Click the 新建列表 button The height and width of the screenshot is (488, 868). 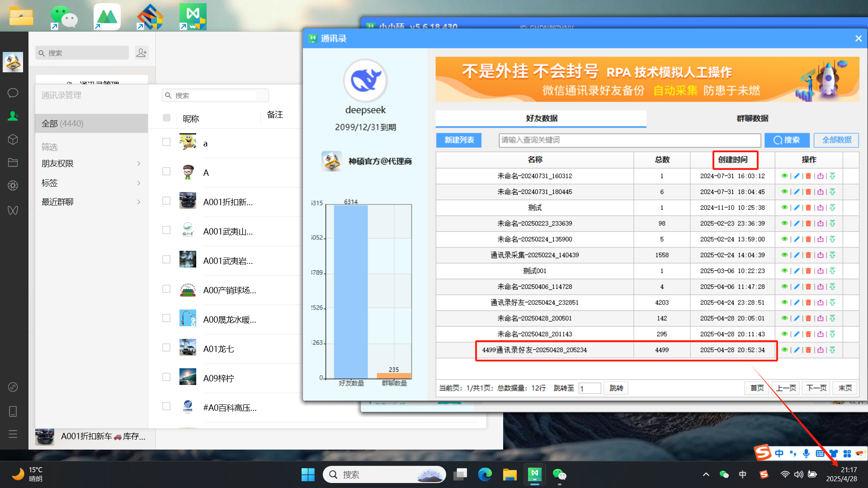pos(459,140)
